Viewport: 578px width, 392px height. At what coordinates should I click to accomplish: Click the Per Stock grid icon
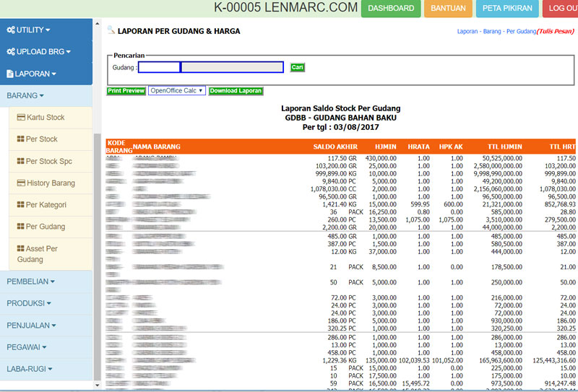point(21,139)
